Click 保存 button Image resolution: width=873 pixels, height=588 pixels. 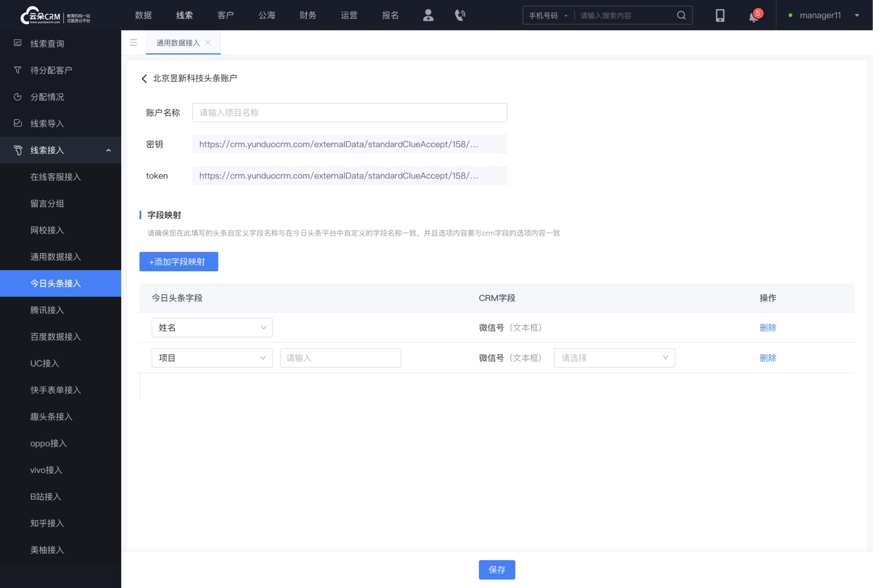[x=497, y=570]
